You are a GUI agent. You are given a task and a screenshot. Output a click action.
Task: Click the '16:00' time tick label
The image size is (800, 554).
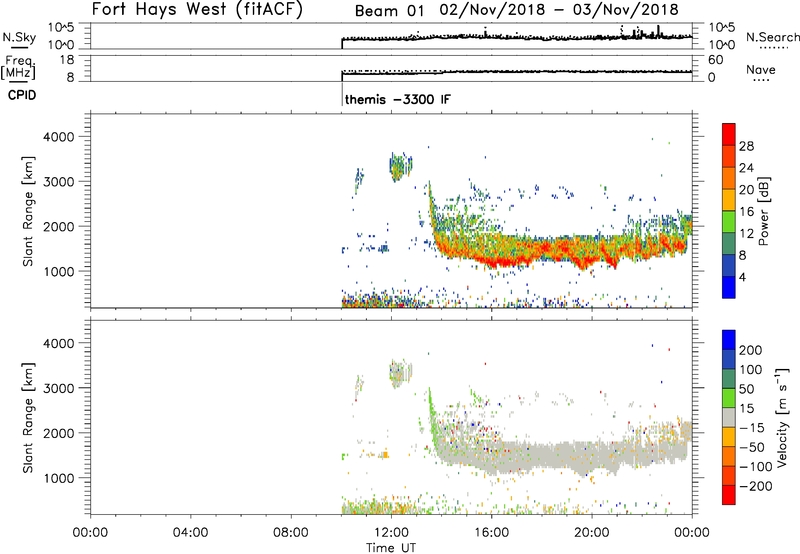click(491, 533)
